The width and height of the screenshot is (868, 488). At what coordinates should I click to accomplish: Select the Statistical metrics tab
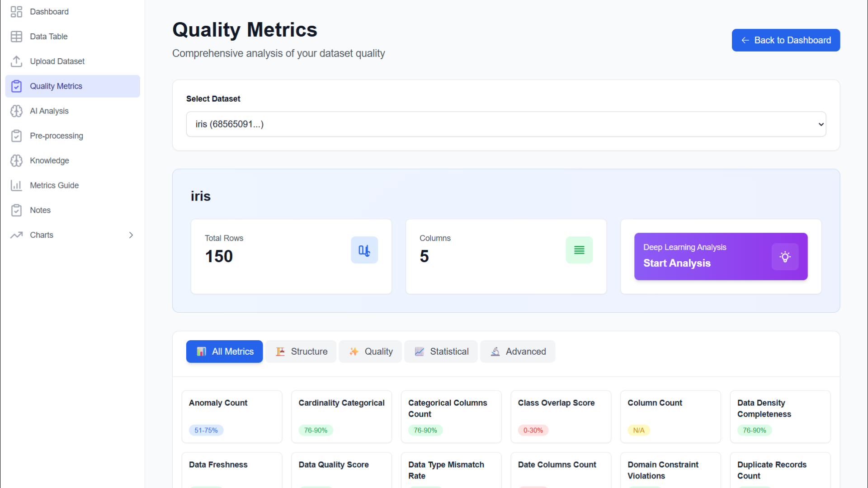[441, 352]
